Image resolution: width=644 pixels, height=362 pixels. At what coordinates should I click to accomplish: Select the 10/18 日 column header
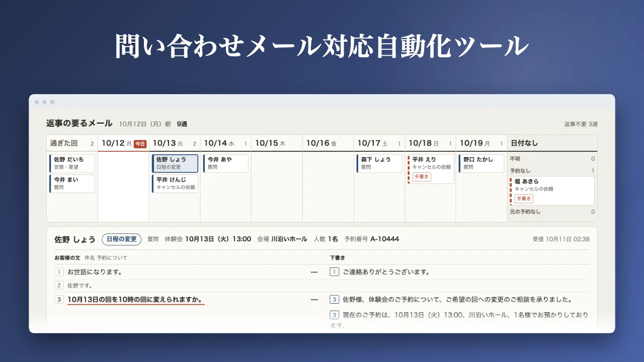(431, 143)
